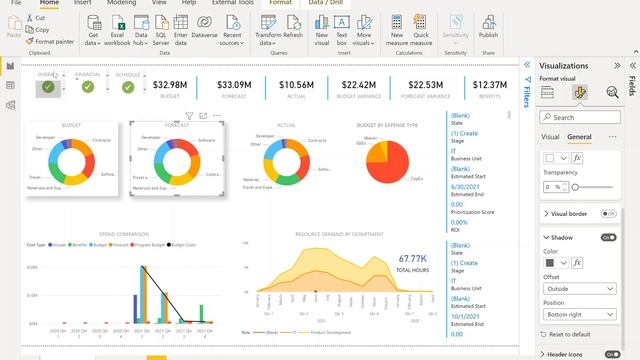Toggle the Header icons switch
Viewport: 640px width, 360px height.
[x=612, y=354]
